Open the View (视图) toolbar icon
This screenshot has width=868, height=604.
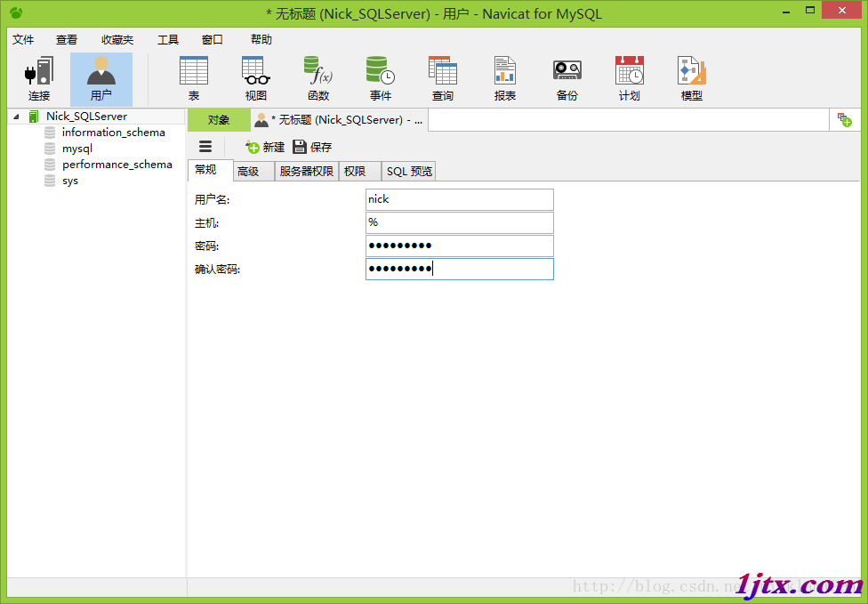pyautogui.click(x=256, y=79)
